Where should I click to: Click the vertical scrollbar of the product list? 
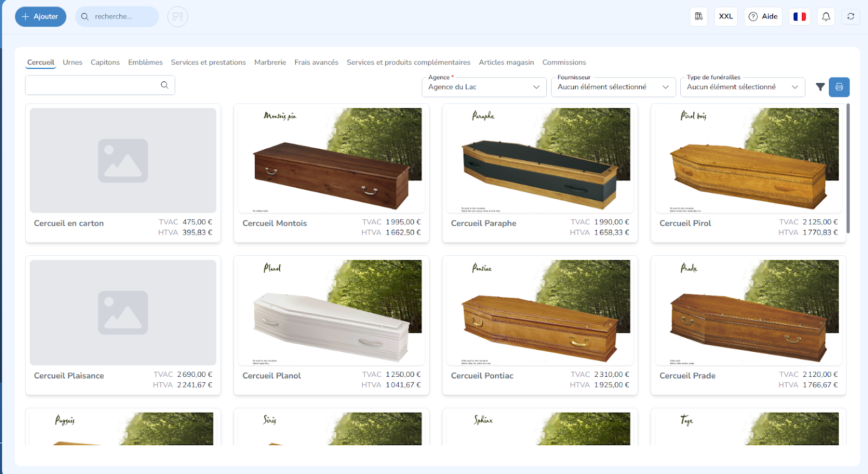[x=848, y=168]
